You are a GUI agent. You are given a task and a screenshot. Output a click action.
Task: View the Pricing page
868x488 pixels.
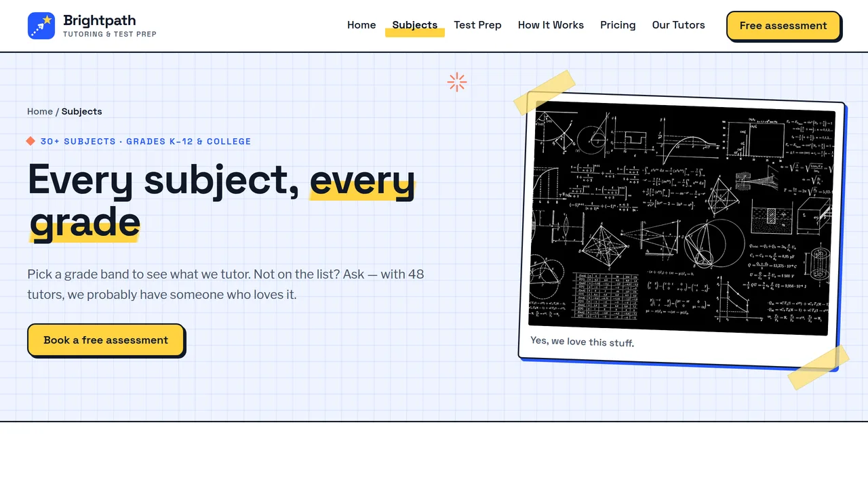tap(618, 25)
